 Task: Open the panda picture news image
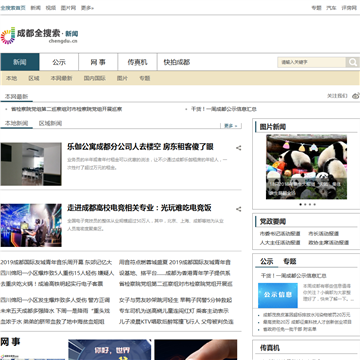click(x=306, y=167)
